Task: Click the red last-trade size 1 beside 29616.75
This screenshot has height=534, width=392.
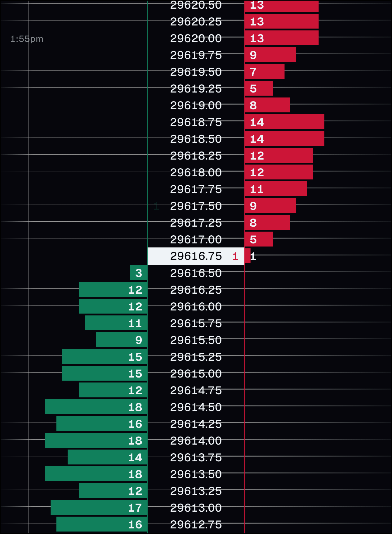Action: point(235,256)
